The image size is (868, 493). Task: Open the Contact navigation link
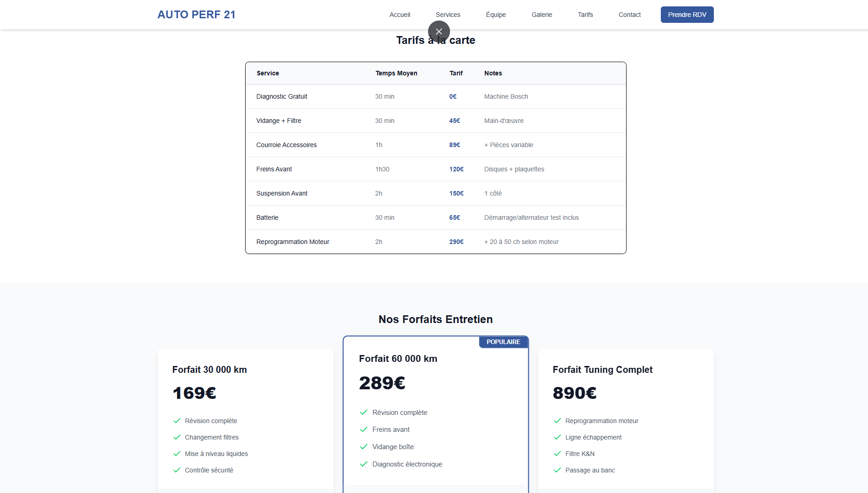pos(629,15)
